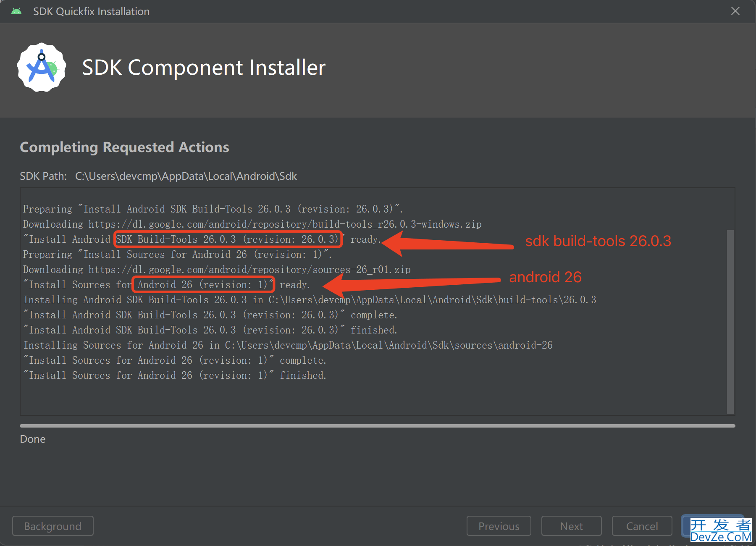
Task: Click the Previous button
Action: (x=499, y=526)
